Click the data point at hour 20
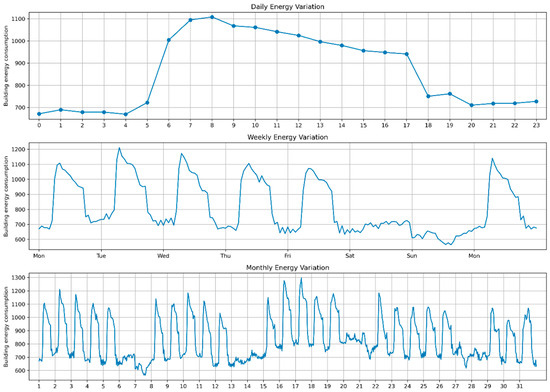Screen dimensions: 550x392 pos(471,105)
